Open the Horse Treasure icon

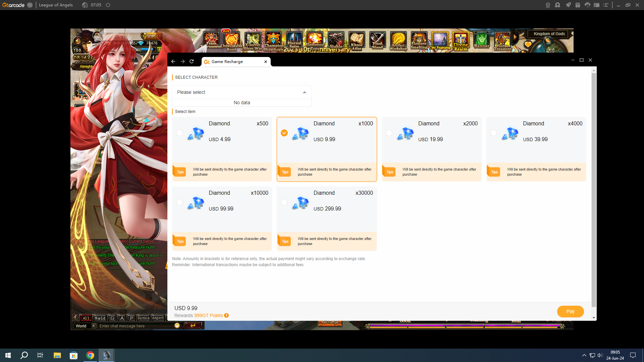click(x=502, y=41)
